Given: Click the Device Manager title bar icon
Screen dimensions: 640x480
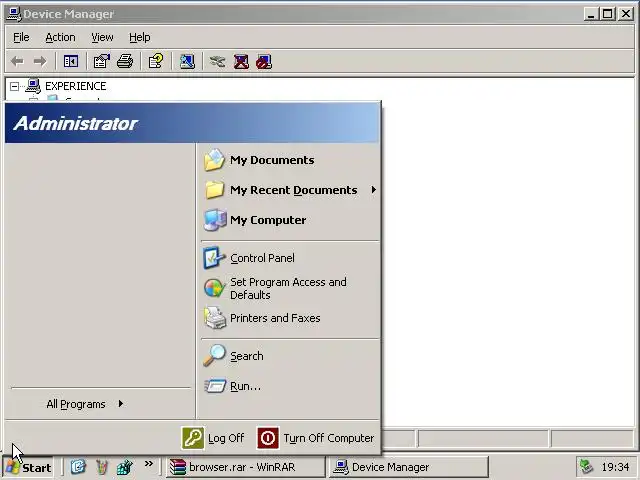Looking at the screenshot, I should [x=13, y=14].
